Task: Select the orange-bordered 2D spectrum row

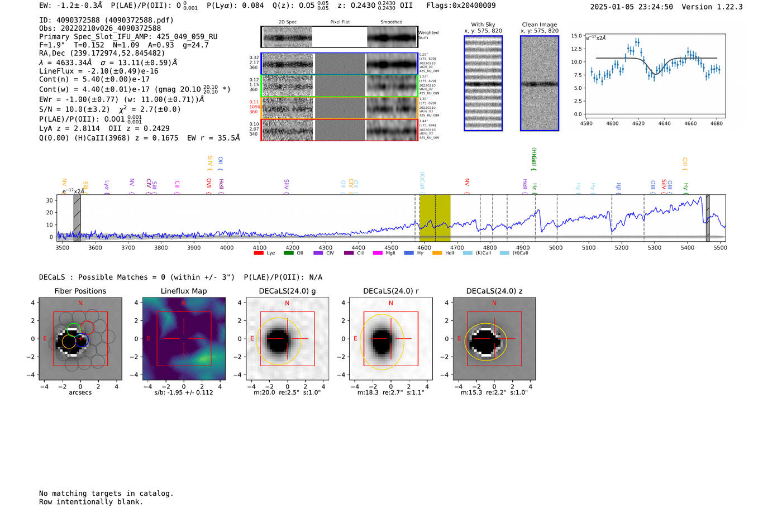Action: click(340, 108)
